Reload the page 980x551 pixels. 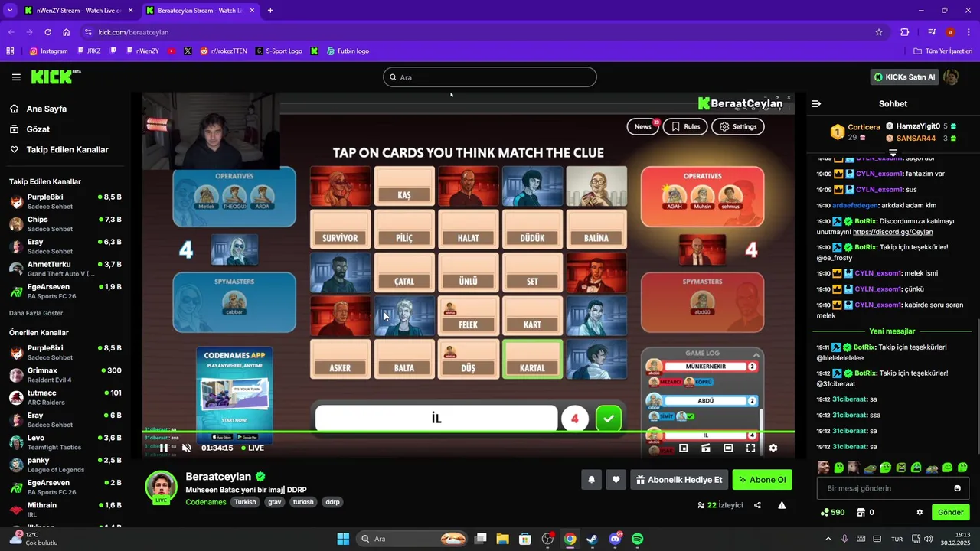47,32
